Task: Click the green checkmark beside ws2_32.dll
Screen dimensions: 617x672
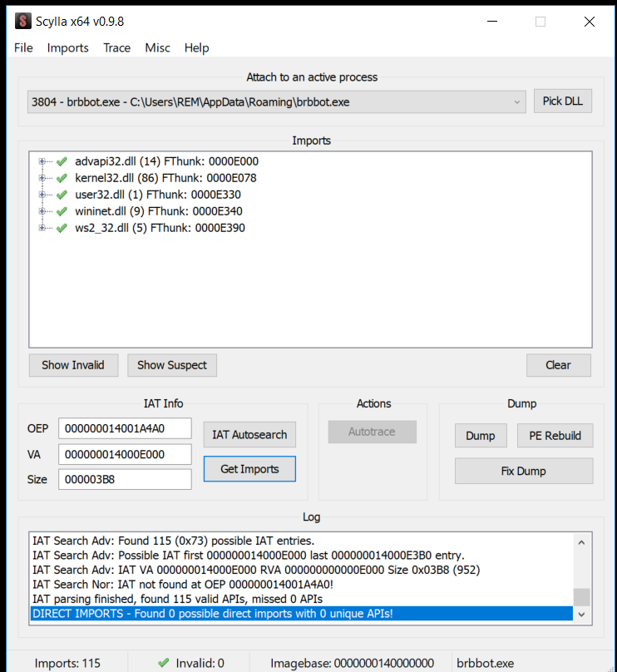Action: (x=62, y=228)
